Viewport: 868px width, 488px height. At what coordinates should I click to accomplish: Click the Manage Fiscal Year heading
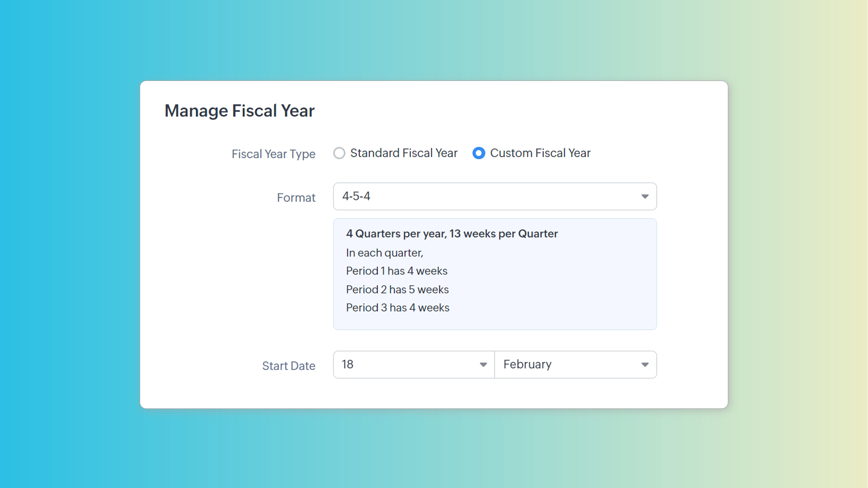(239, 111)
